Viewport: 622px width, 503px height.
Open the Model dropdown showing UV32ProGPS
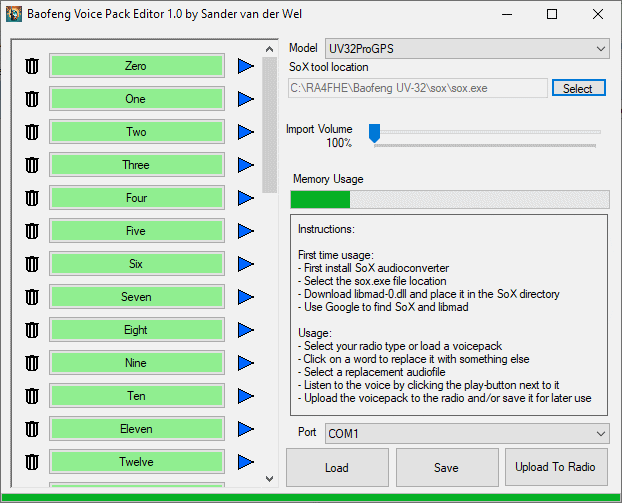(467, 49)
